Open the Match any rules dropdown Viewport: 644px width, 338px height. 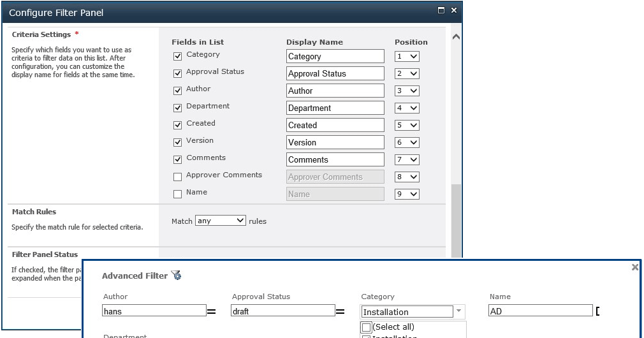(221, 221)
